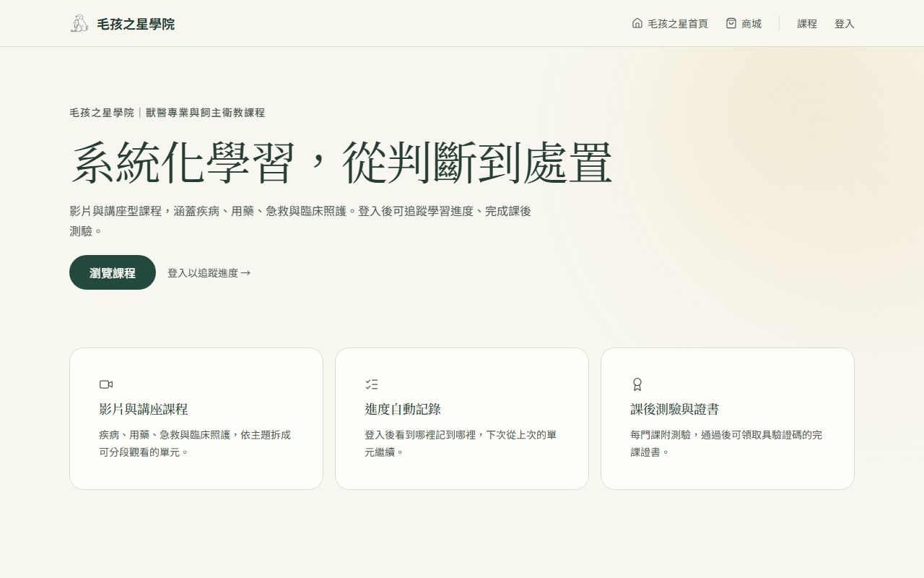This screenshot has height=578, width=924.
Task: Click the 進度自動記錄 card heading
Action: coord(403,409)
